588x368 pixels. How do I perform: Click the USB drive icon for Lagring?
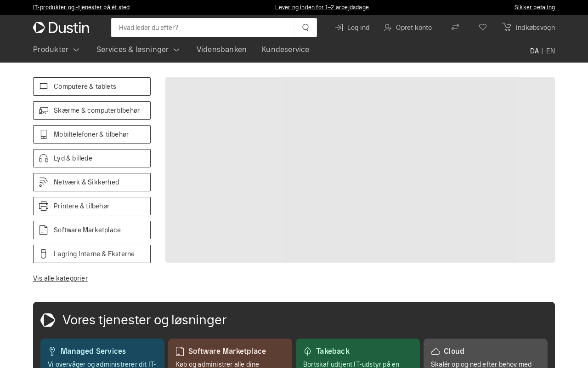44,254
